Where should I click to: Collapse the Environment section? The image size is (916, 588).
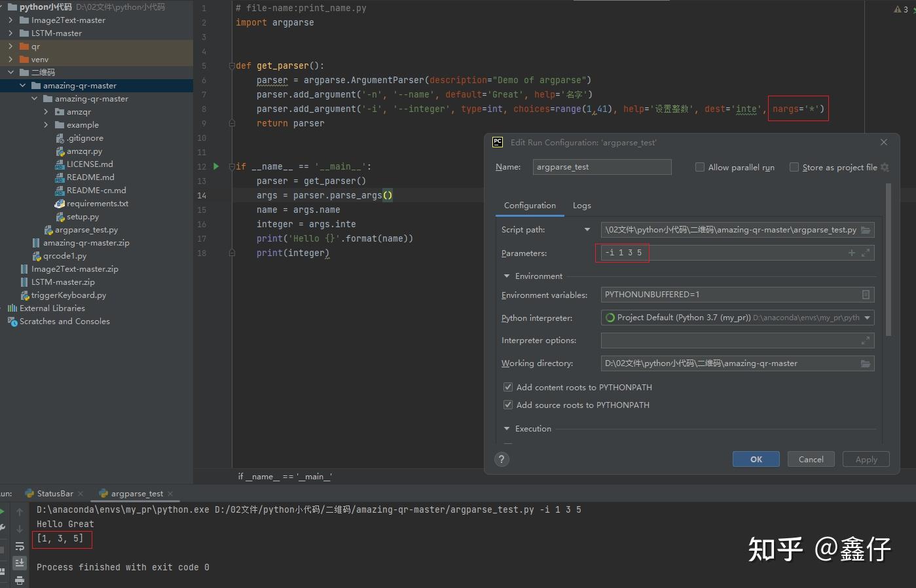pos(507,276)
